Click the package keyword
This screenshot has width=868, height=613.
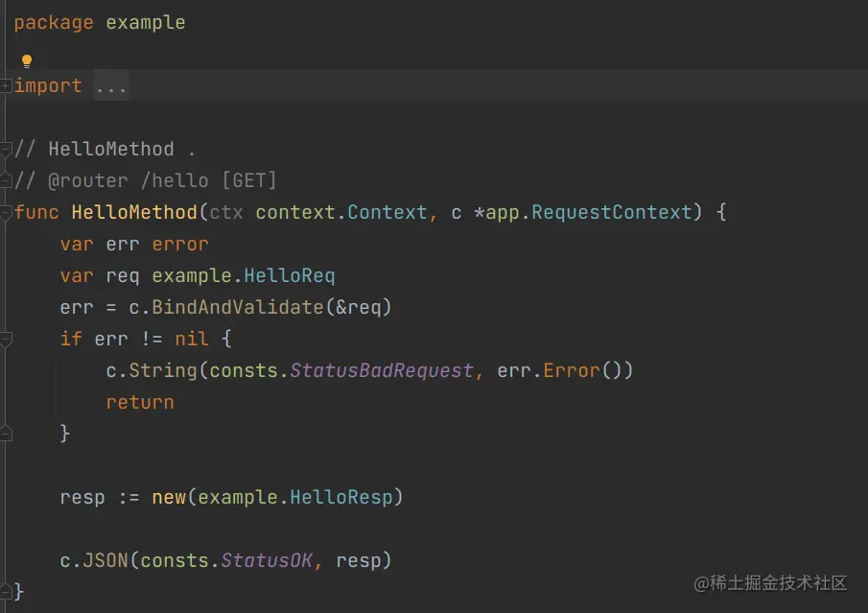coord(54,23)
